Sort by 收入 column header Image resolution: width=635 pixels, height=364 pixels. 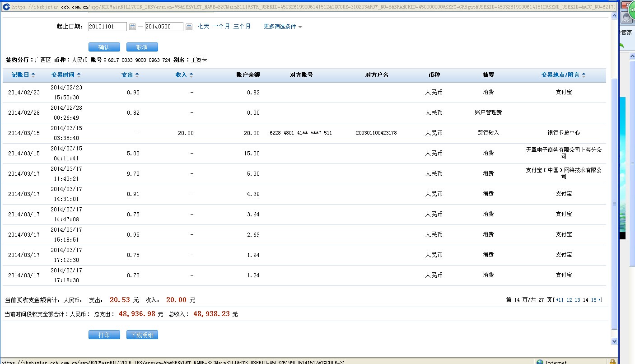[x=184, y=75]
